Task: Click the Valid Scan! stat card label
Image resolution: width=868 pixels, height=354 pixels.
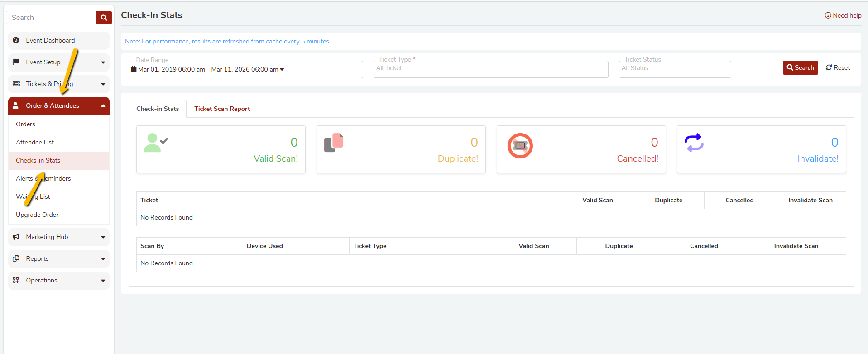Action: pyautogui.click(x=276, y=158)
